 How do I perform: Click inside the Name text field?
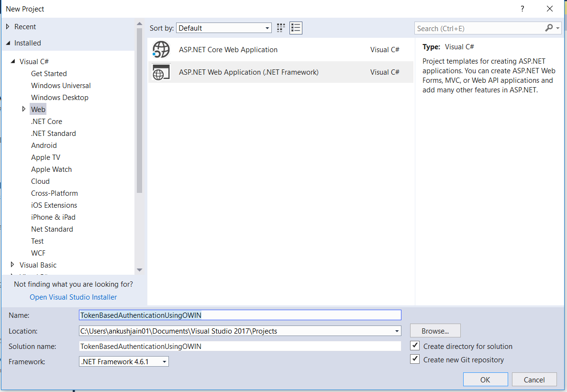(239, 315)
